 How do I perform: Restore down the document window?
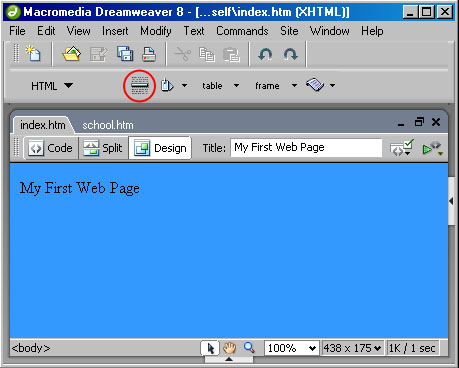pos(419,122)
